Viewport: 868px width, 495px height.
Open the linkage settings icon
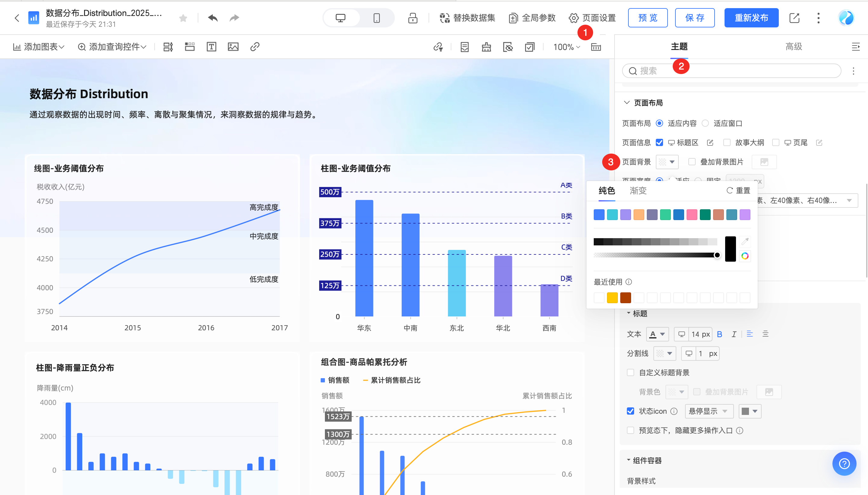tap(438, 47)
